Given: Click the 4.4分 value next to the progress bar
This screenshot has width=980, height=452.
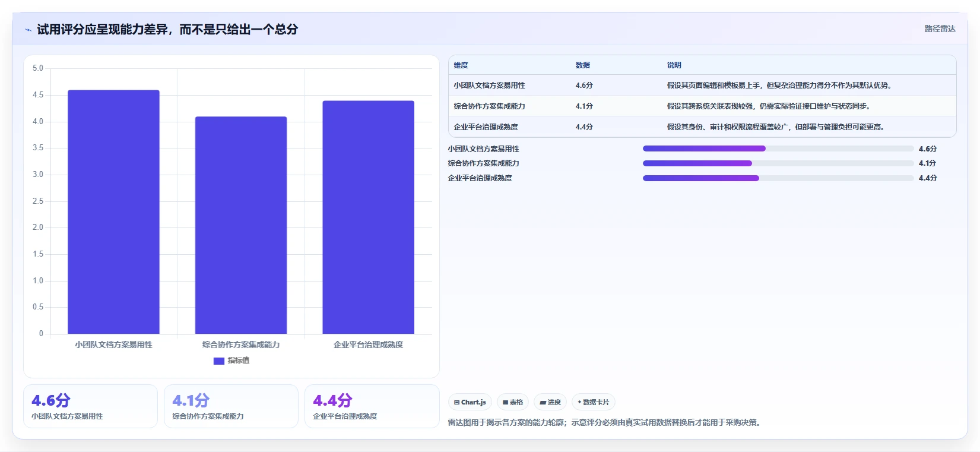Looking at the screenshot, I should (928, 178).
